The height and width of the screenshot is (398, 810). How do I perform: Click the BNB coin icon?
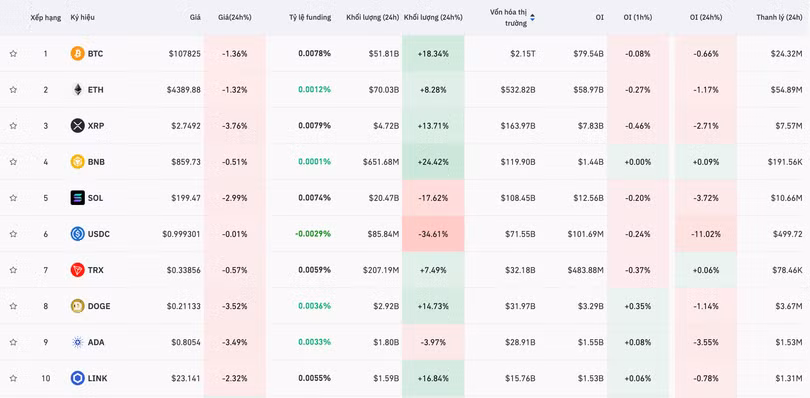tap(77, 162)
